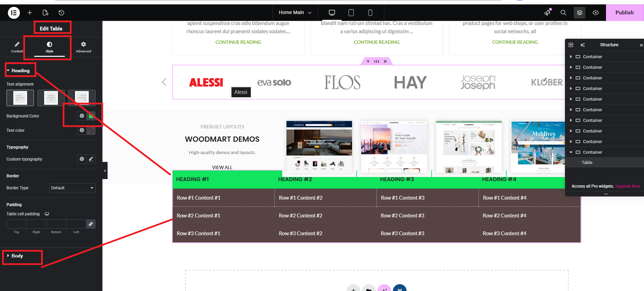Click the globe icon beside Custom typography

click(x=82, y=159)
